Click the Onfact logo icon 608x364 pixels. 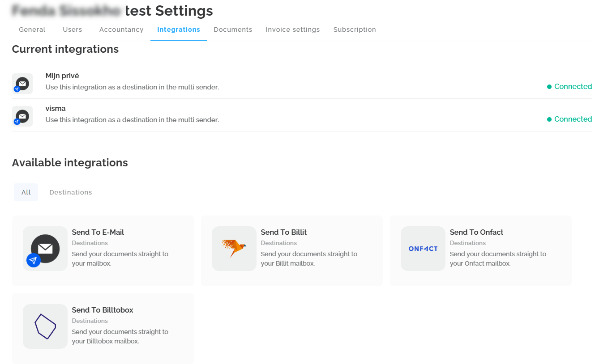(x=423, y=249)
